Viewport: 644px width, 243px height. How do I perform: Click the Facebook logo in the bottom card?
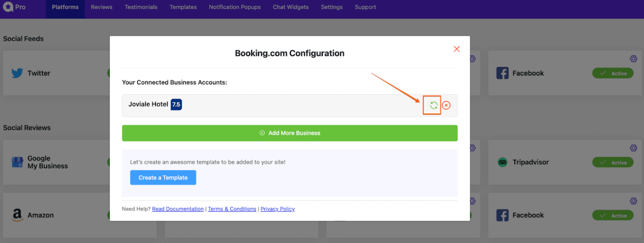(x=502, y=215)
